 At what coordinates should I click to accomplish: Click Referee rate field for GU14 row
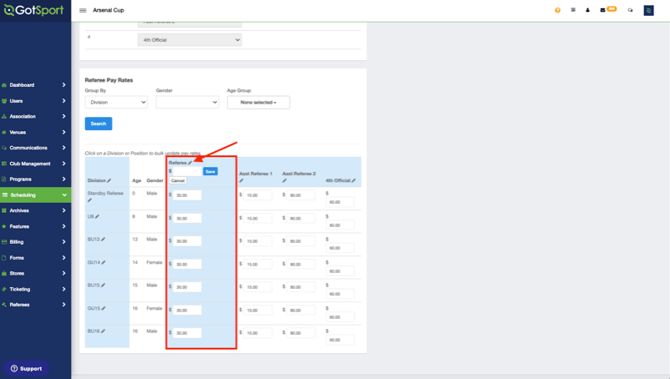(187, 264)
